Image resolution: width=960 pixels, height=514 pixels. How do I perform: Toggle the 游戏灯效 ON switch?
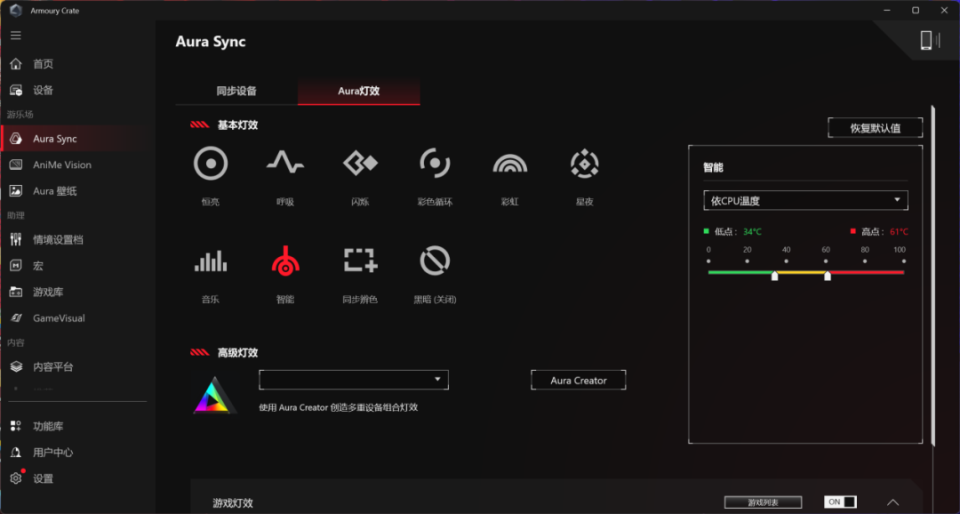(840, 502)
